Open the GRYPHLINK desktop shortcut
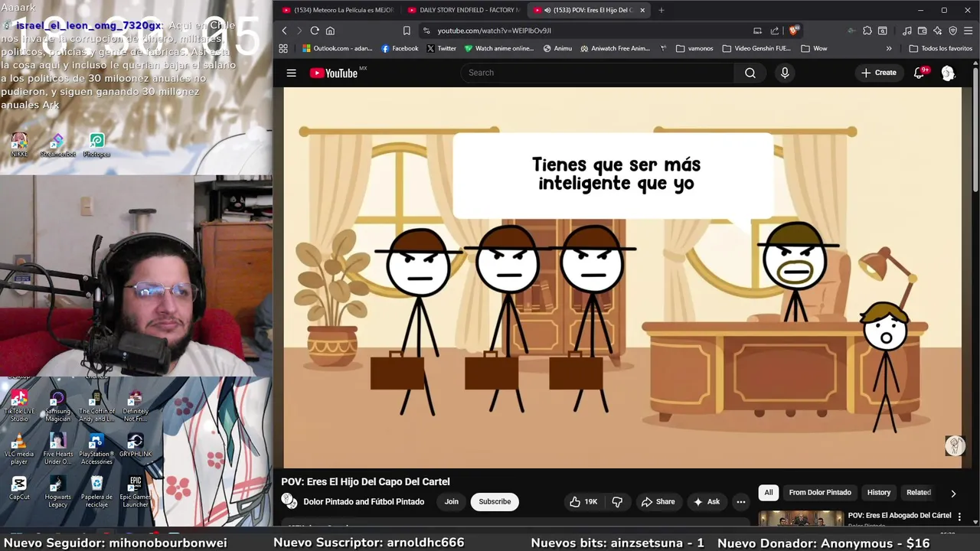 coord(136,445)
